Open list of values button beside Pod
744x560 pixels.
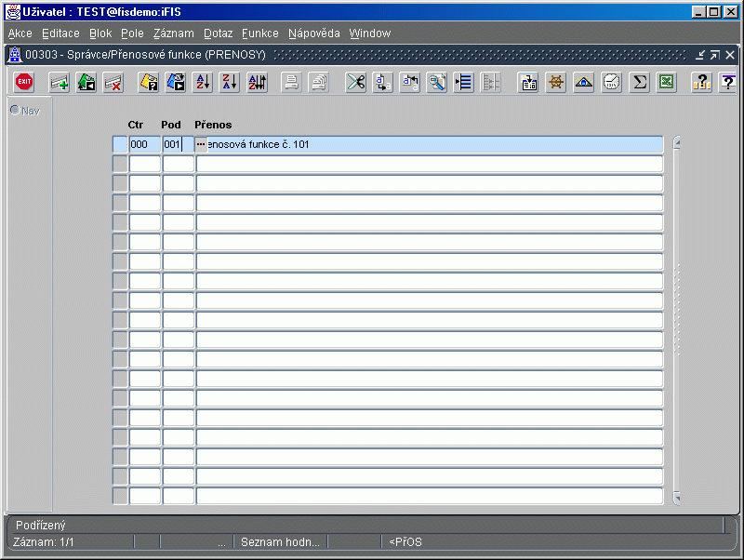201,144
